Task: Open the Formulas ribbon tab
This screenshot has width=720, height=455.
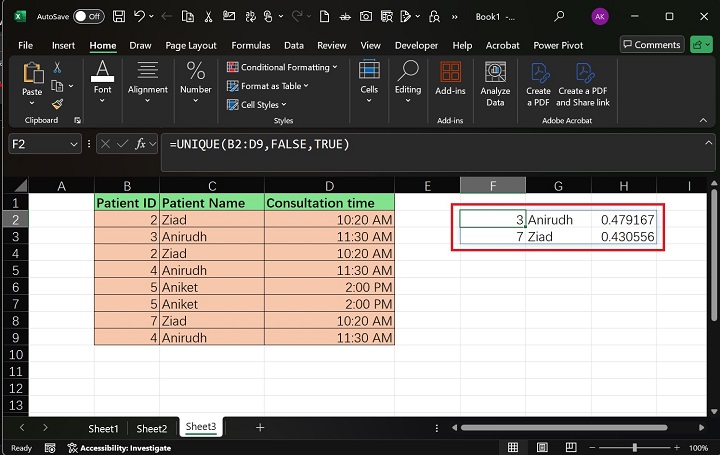Action: [x=251, y=45]
